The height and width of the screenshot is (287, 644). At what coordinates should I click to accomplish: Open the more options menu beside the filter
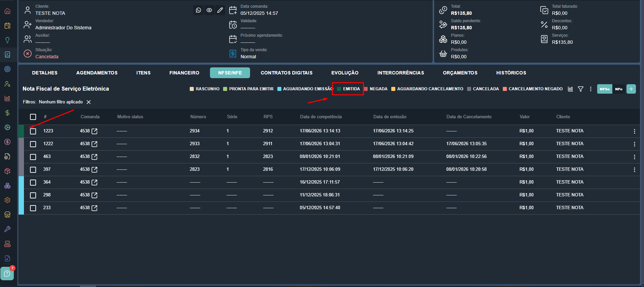coord(590,89)
